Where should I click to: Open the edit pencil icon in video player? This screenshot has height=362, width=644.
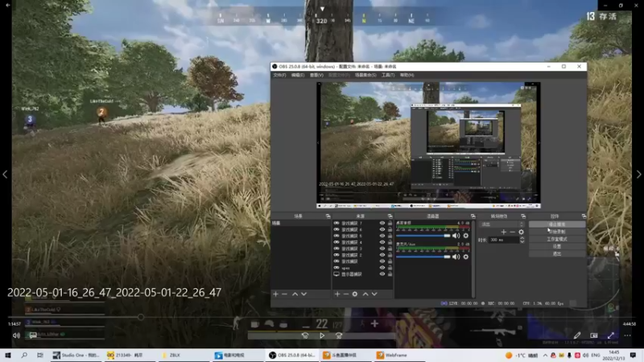click(x=577, y=335)
